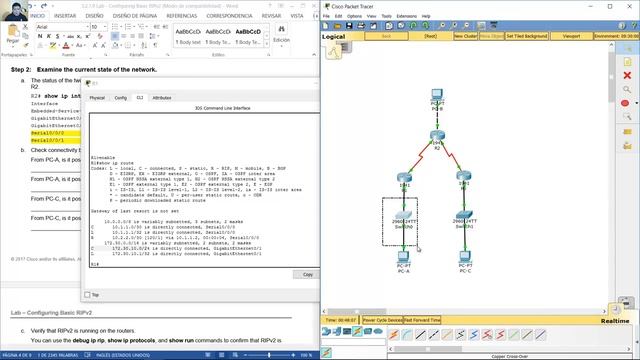Viewport: 640px width, 360px height.
Task: Select copper cross-over dashed cable
Action: pos(433,335)
